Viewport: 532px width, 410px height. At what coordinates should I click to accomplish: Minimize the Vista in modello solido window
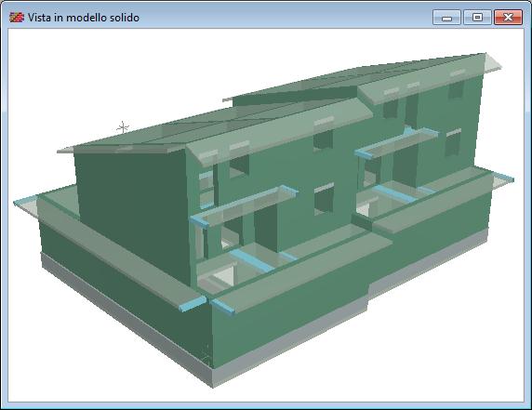pos(446,18)
